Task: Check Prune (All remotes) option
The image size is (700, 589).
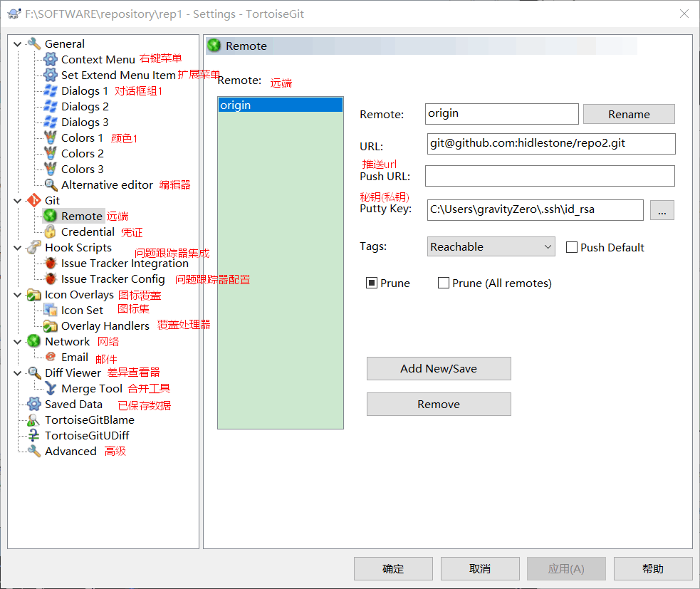Action: (444, 283)
